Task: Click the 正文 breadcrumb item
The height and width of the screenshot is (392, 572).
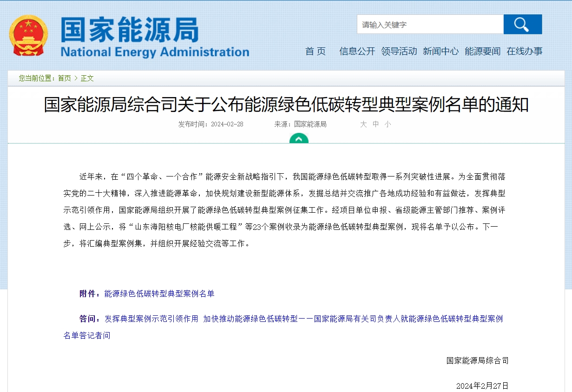Action: point(87,78)
